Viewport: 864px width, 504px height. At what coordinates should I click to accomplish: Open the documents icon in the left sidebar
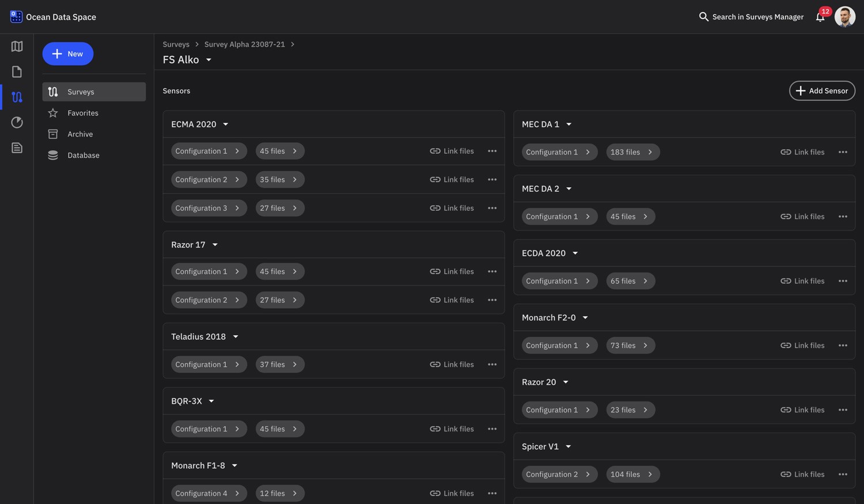(16, 71)
